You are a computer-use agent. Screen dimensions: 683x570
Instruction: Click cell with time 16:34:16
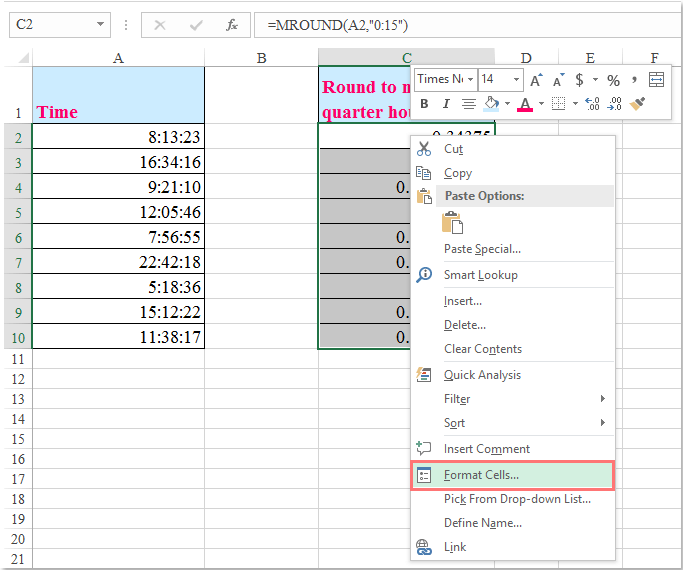click(118, 162)
